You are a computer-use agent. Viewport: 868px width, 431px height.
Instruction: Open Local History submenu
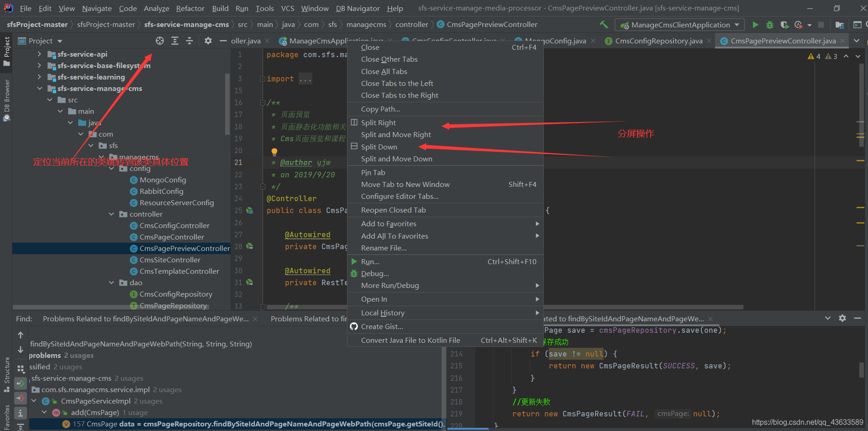pos(445,313)
